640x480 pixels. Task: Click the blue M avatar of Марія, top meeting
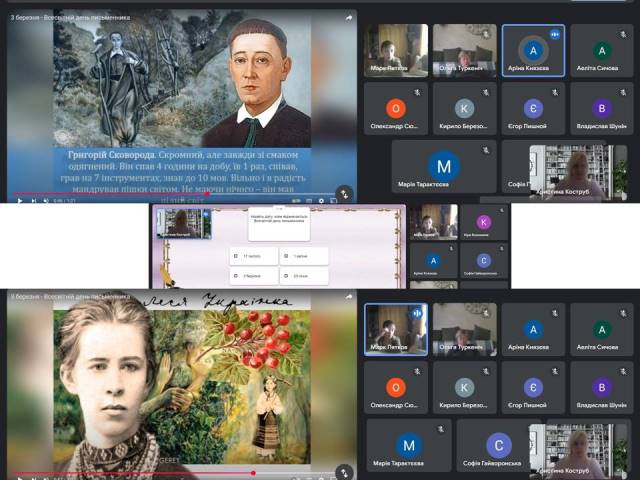pyautogui.click(x=444, y=166)
